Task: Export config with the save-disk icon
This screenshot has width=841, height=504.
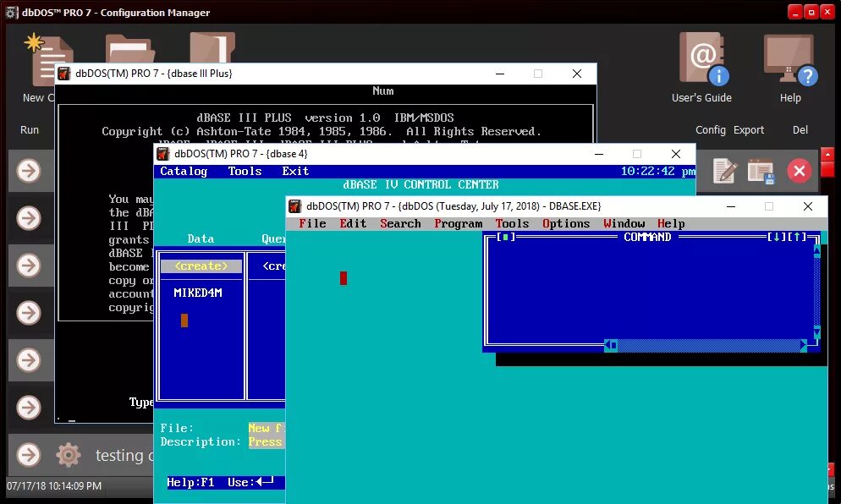Action: (761, 171)
